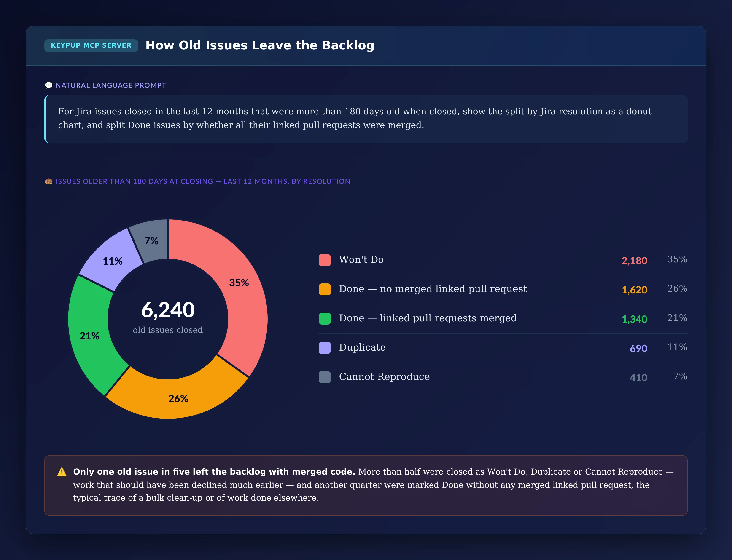Click the 690 count value
The image size is (732, 560).
click(638, 348)
